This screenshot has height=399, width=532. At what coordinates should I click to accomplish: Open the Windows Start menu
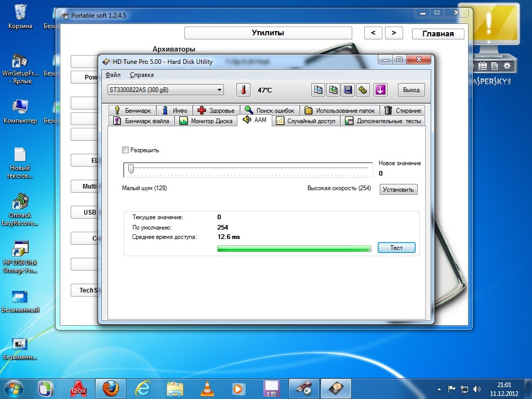click(14, 389)
